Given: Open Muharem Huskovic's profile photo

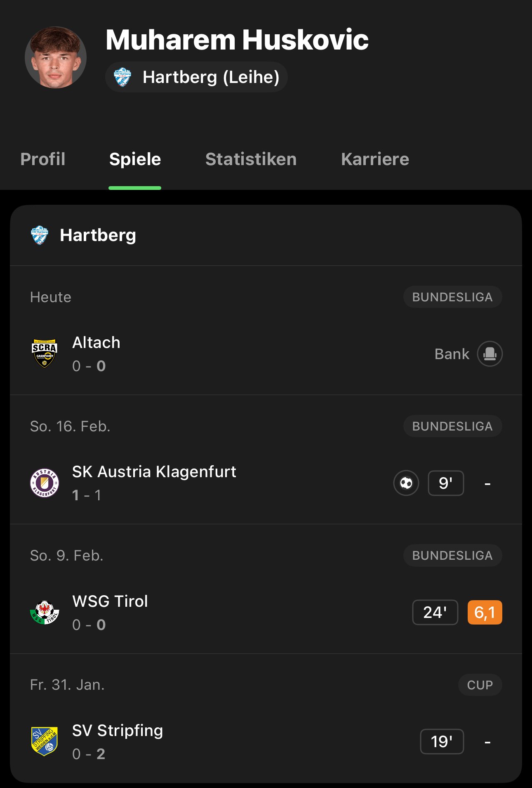Looking at the screenshot, I should 56,57.
